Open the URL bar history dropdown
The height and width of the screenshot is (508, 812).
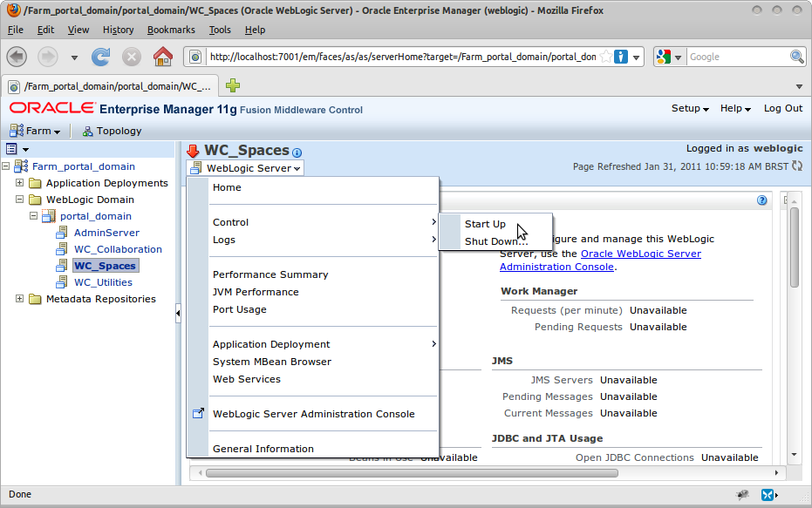coord(636,57)
